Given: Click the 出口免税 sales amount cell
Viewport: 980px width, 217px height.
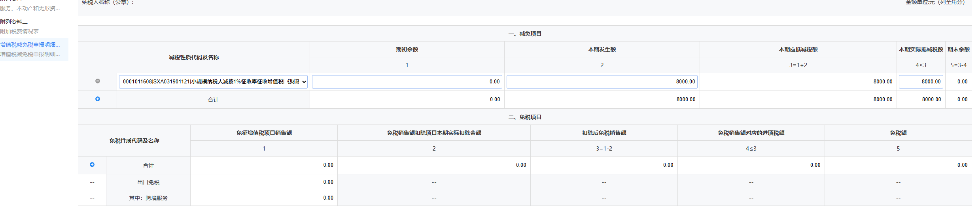Looking at the screenshot, I should tap(264, 182).
